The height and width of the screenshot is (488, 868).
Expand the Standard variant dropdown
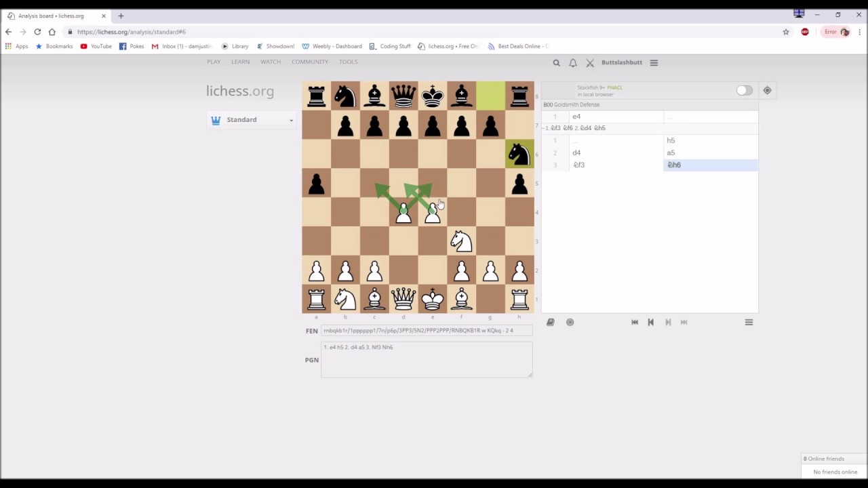(251, 120)
